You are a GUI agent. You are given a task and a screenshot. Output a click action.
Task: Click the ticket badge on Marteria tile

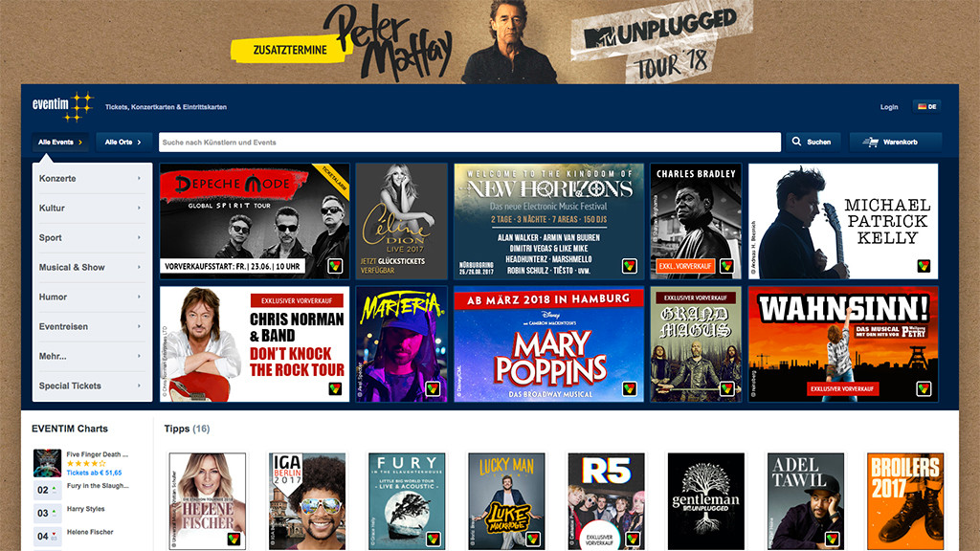pos(434,389)
